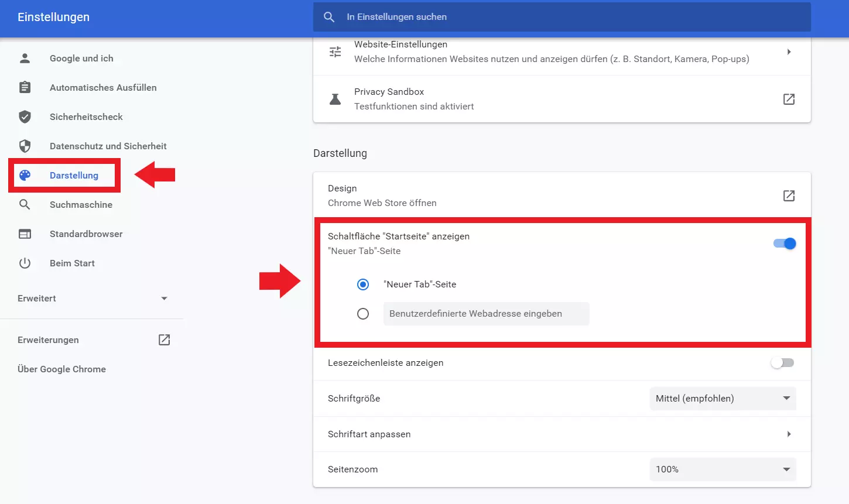Click the power icon beside Beim Start
849x504 pixels.
tap(25, 263)
